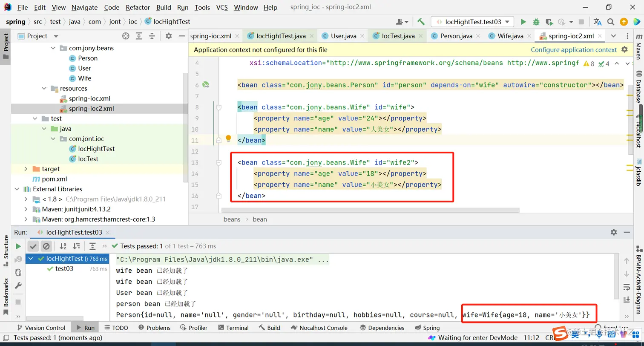
Task: Open the Refactor menu
Action: click(138, 7)
